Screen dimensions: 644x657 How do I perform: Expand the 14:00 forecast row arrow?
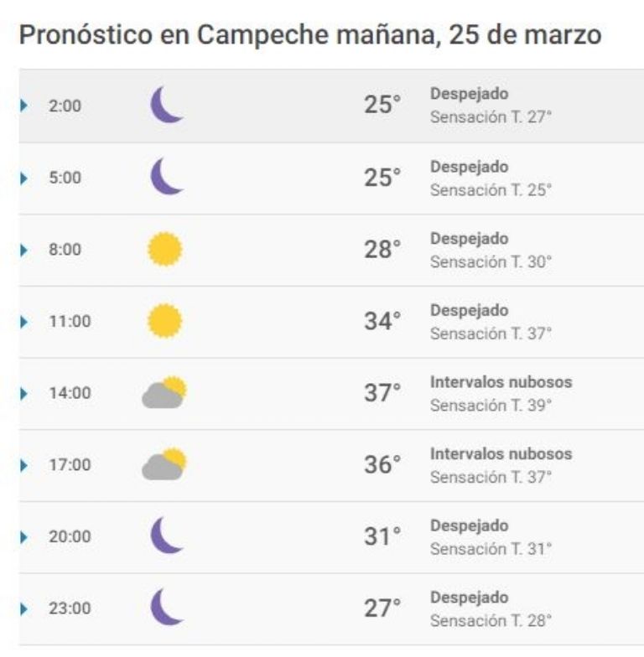point(23,394)
